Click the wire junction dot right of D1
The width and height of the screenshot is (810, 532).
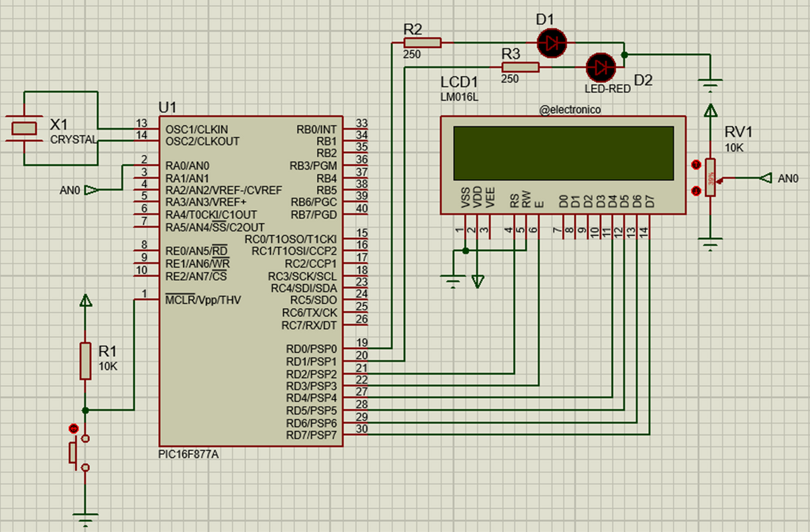point(625,55)
